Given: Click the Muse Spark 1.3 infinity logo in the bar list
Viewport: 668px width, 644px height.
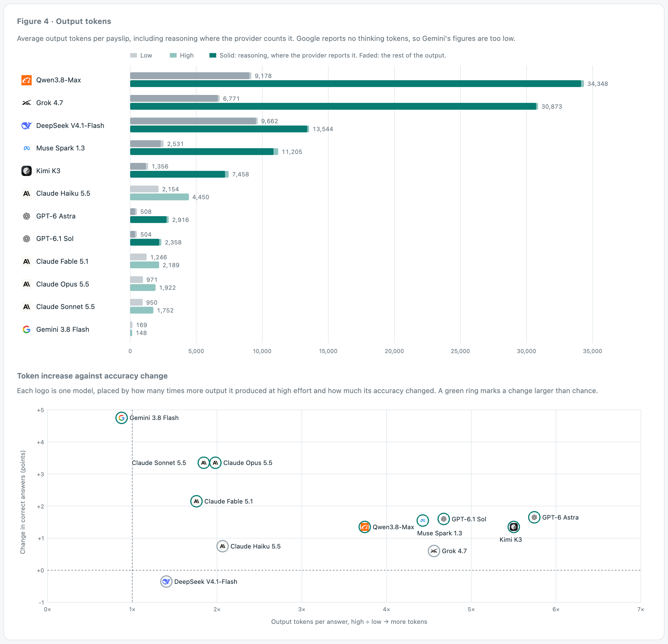Looking at the screenshot, I should [27, 148].
